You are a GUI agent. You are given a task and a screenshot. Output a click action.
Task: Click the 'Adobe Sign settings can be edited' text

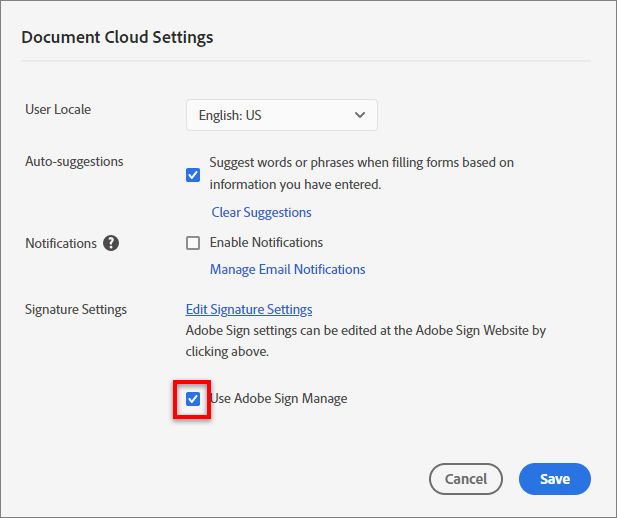coord(366,341)
